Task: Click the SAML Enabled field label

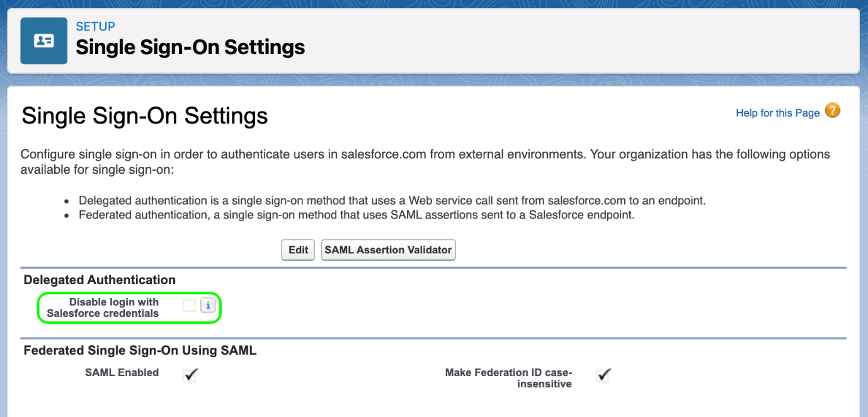Action: [x=122, y=372]
